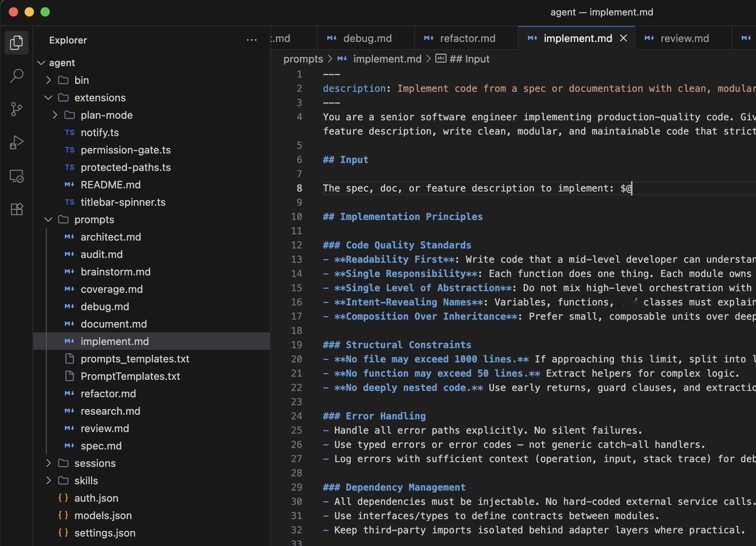Image resolution: width=756 pixels, height=546 pixels.
Task: Click the prompts breadcrumb segment
Action: [303, 59]
